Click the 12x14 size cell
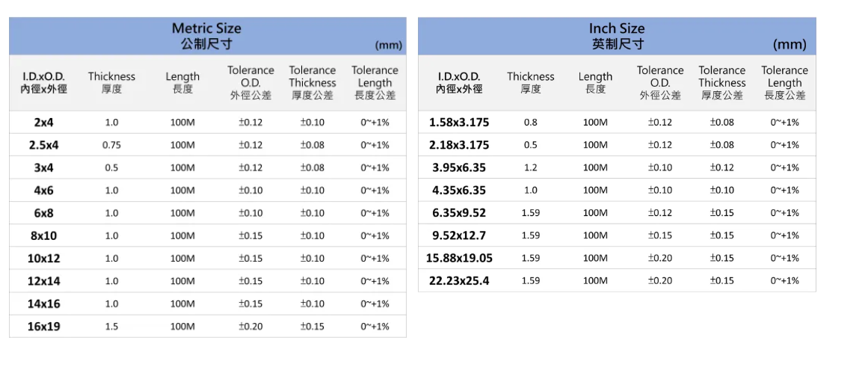 [44, 281]
